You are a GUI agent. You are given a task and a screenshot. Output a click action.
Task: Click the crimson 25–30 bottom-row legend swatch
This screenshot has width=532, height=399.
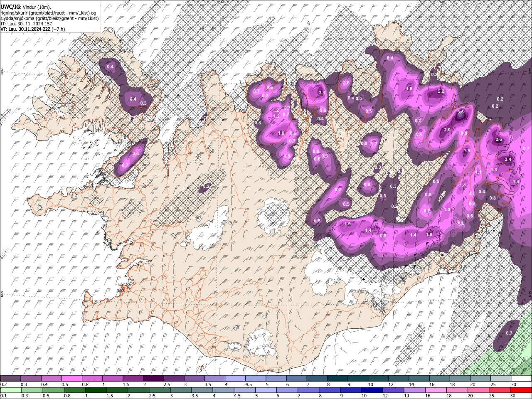pos(499,390)
